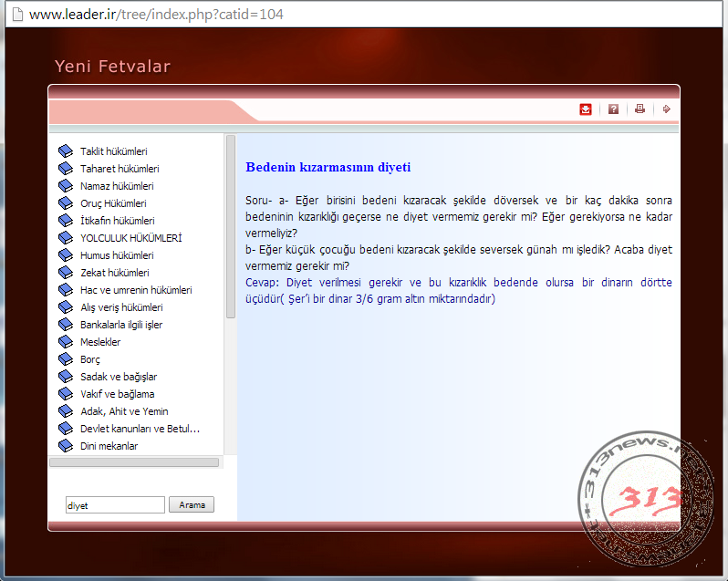
Task: Select Humus hükümleri in the tree
Action: pyautogui.click(x=117, y=255)
